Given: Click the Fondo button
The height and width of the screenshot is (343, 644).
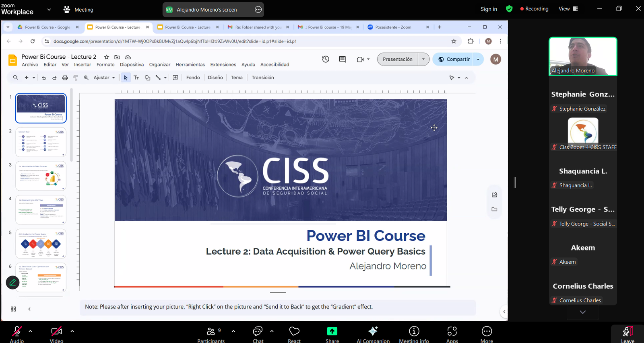Looking at the screenshot, I should pos(193,78).
